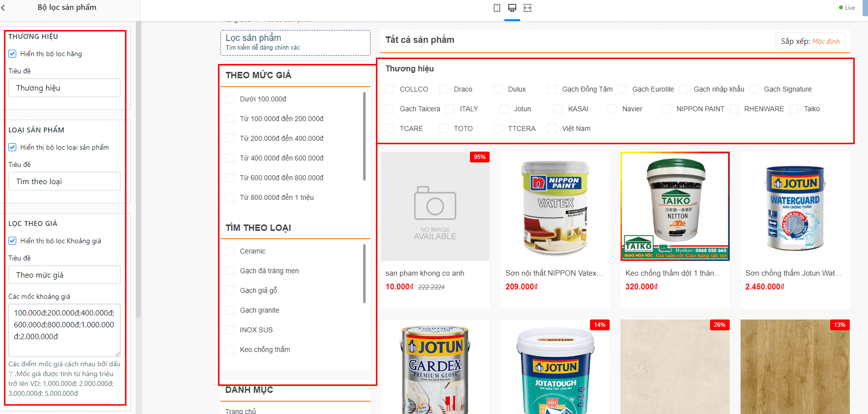Check the INOX SUS filter
Image resolution: width=868 pixels, height=414 pixels.
[x=230, y=330]
